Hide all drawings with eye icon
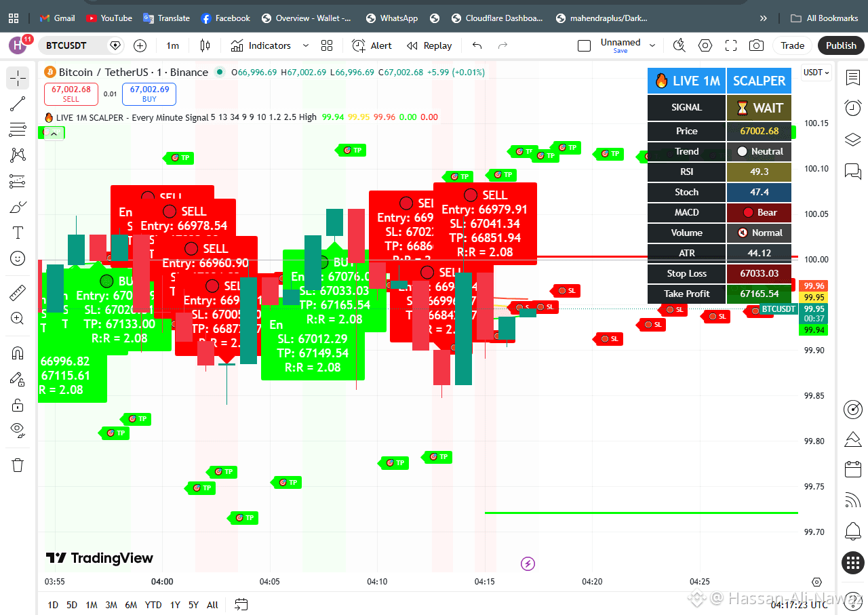Viewport: 868px width, 615px height. click(x=18, y=430)
